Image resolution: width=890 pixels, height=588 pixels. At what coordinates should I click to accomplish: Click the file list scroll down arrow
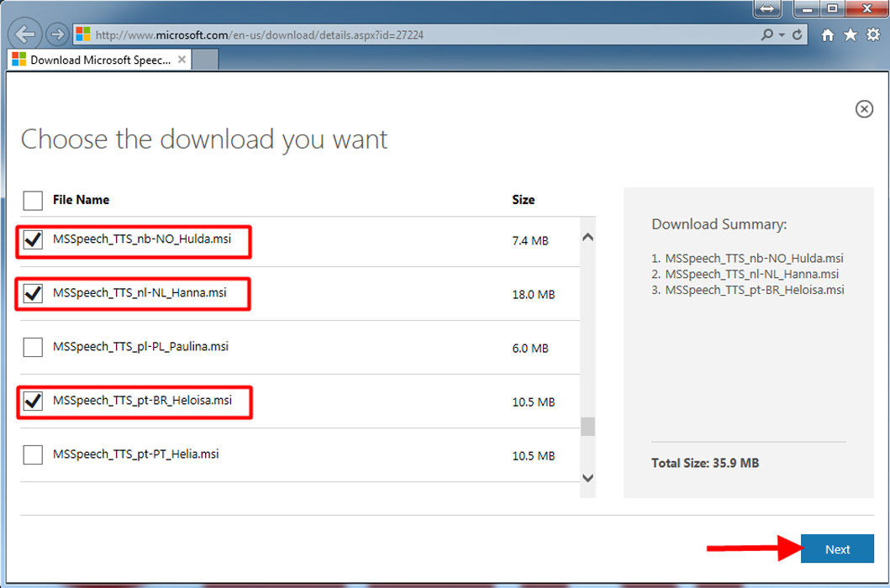point(588,478)
